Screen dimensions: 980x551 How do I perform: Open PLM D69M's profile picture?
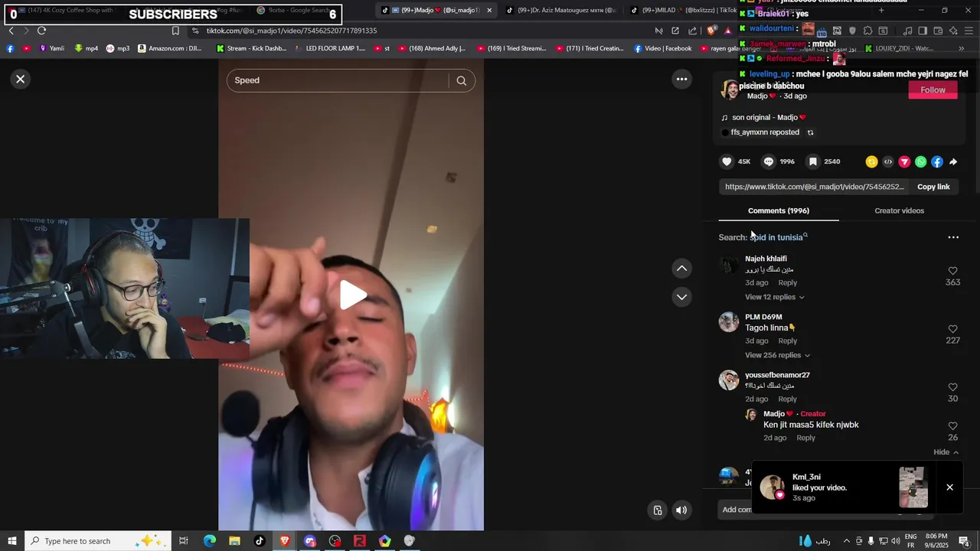point(729,322)
